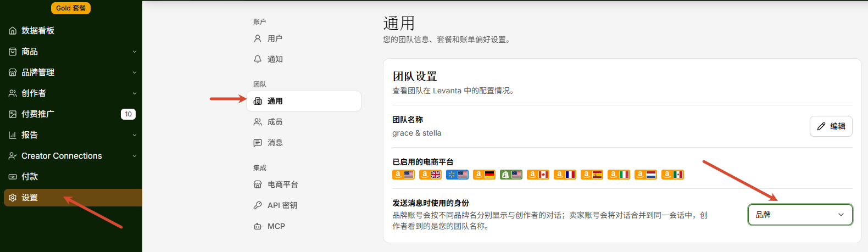Click the 报告 bar chart icon

(x=13, y=135)
